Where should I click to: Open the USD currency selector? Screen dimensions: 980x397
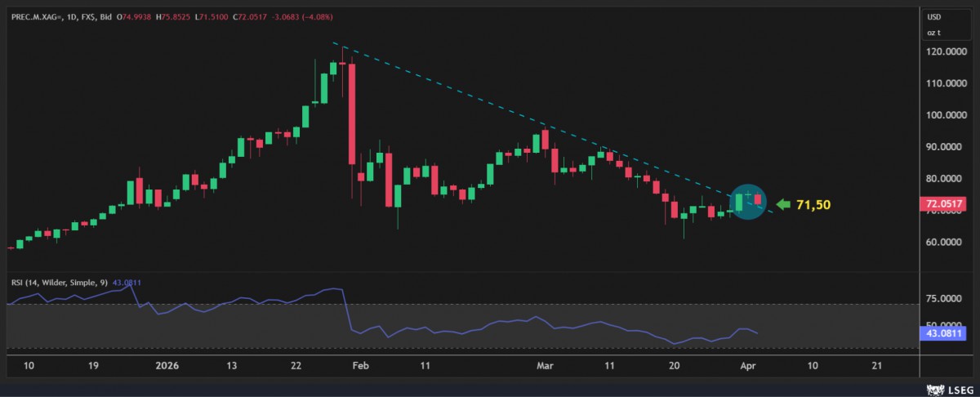[x=933, y=16]
